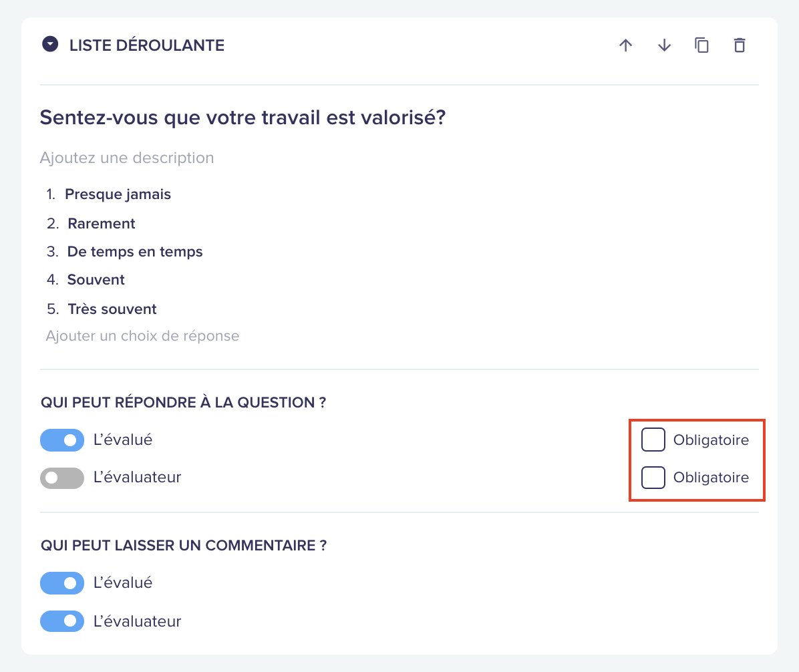Click the LISTE DÉROULANTE header label
Screen dimensions: 799x672
coord(147,45)
